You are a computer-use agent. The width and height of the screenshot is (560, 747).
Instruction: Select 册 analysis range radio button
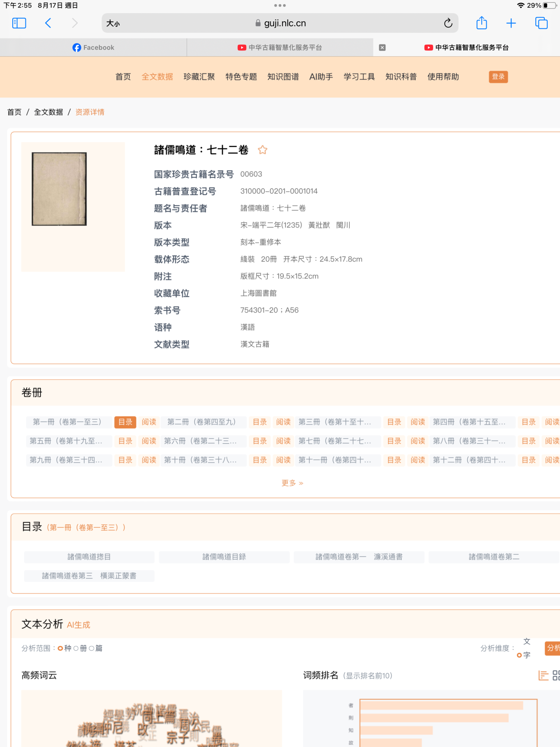point(76,648)
